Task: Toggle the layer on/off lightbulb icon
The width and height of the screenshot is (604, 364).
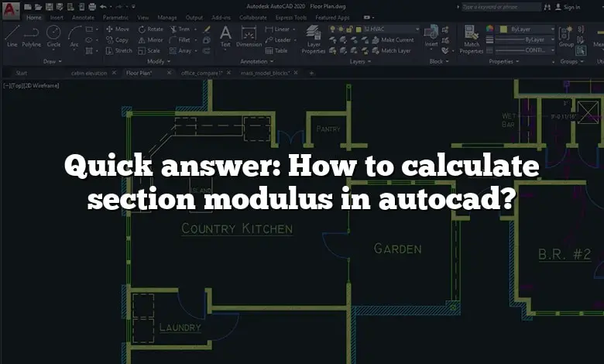Action: click(x=333, y=29)
